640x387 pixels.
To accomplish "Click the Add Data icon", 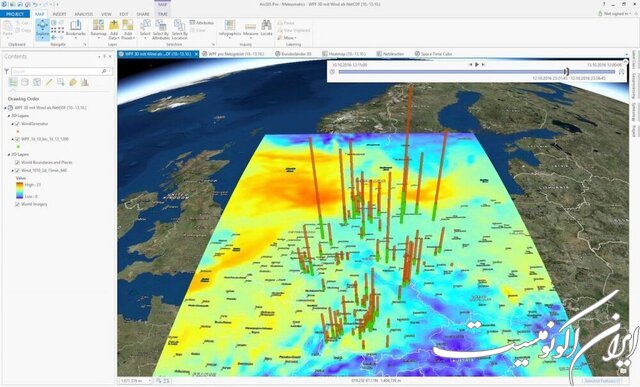I will click(x=114, y=29).
